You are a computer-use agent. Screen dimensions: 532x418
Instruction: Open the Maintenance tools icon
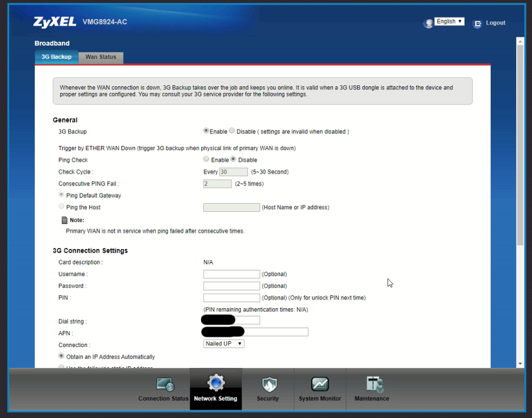click(x=372, y=384)
